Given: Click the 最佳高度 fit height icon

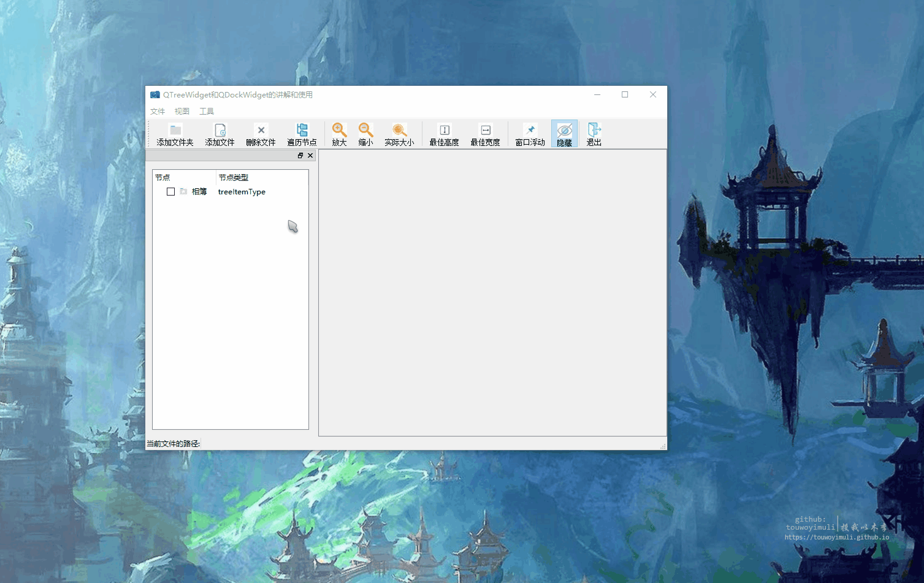Looking at the screenshot, I should [x=445, y=130].
